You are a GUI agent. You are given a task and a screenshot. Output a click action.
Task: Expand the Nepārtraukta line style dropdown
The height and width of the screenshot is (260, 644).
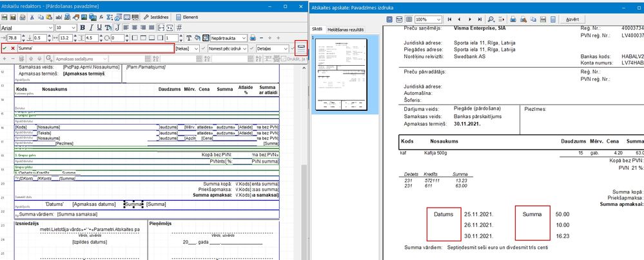coord(245,38)
